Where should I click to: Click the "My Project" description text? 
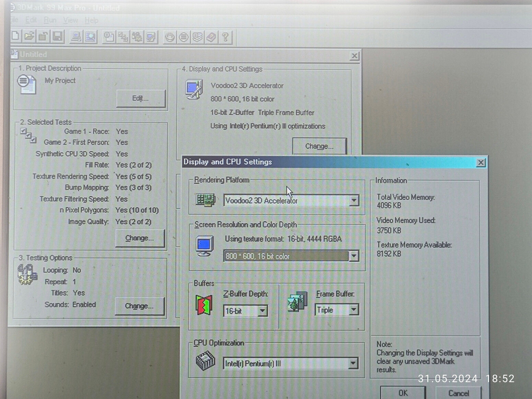(x=60, y=81)
